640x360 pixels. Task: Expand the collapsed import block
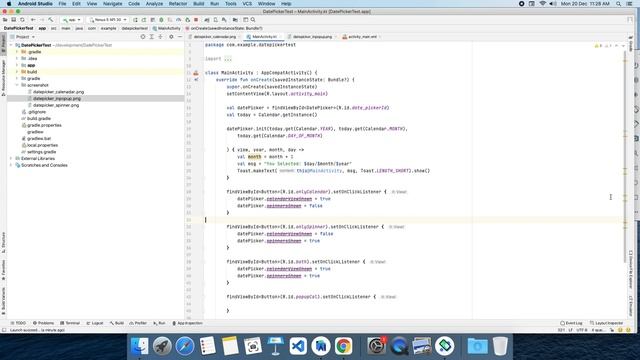[x=227, y=59]
